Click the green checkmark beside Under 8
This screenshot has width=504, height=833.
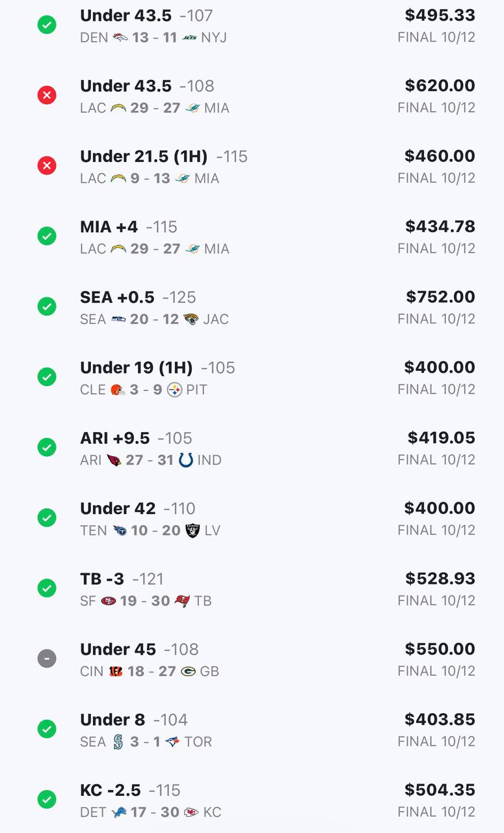pyautogui.click(x=47, y=729)
